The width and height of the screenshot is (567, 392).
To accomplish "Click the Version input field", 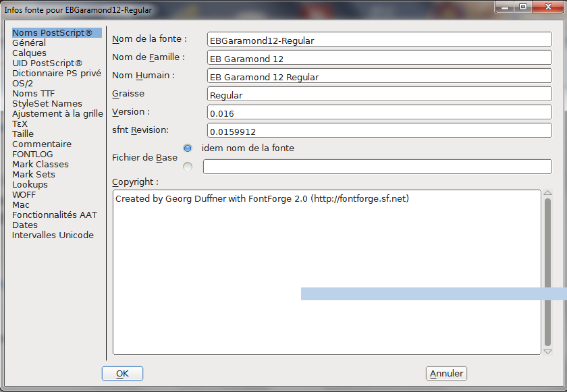I will (x=379, y=113).
